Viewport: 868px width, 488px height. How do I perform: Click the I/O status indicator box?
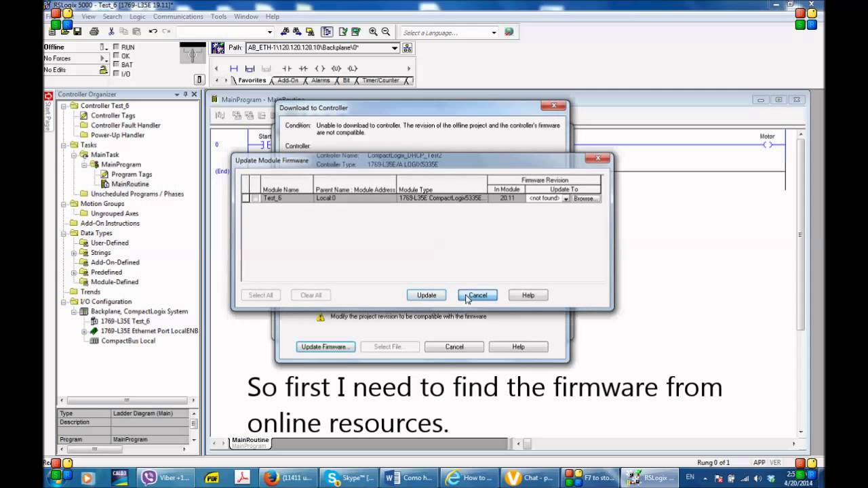116,73
